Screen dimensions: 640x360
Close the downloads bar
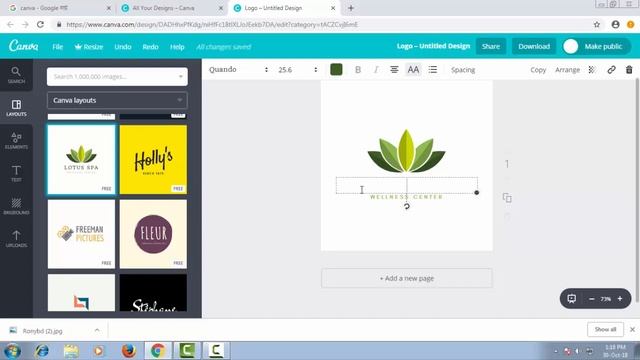[632, 329]
